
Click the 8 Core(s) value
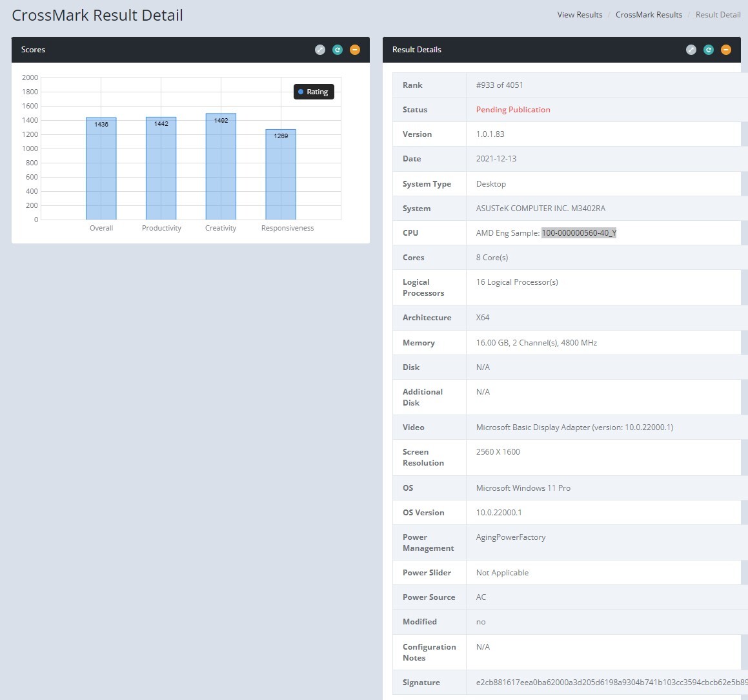pos(492,258)
